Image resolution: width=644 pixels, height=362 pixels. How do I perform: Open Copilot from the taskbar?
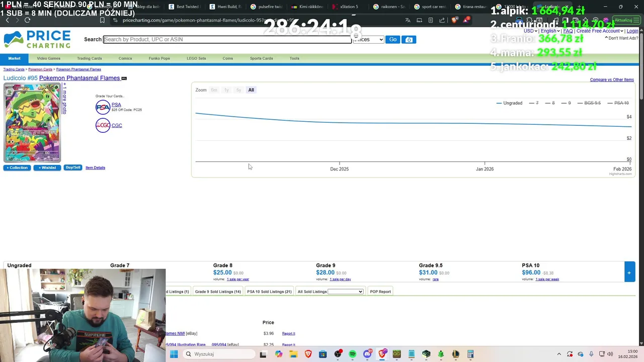pyautogui.click(x=279, y=354)
